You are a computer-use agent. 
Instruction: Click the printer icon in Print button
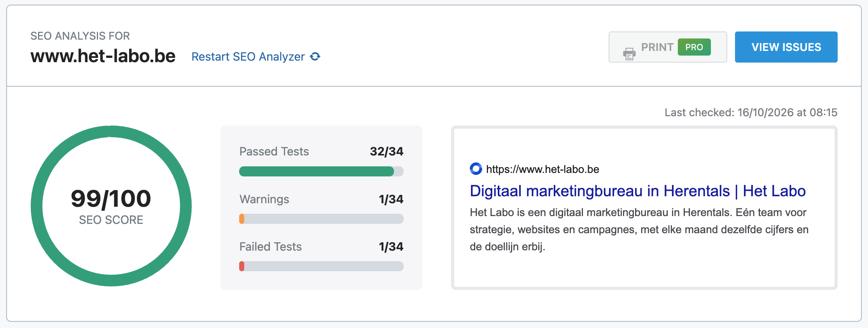click(629, 54)
